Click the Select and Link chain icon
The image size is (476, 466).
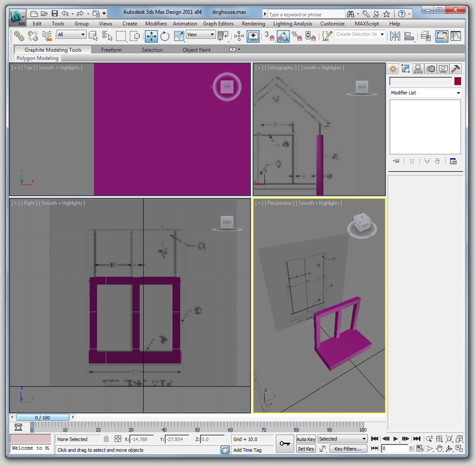19,36
